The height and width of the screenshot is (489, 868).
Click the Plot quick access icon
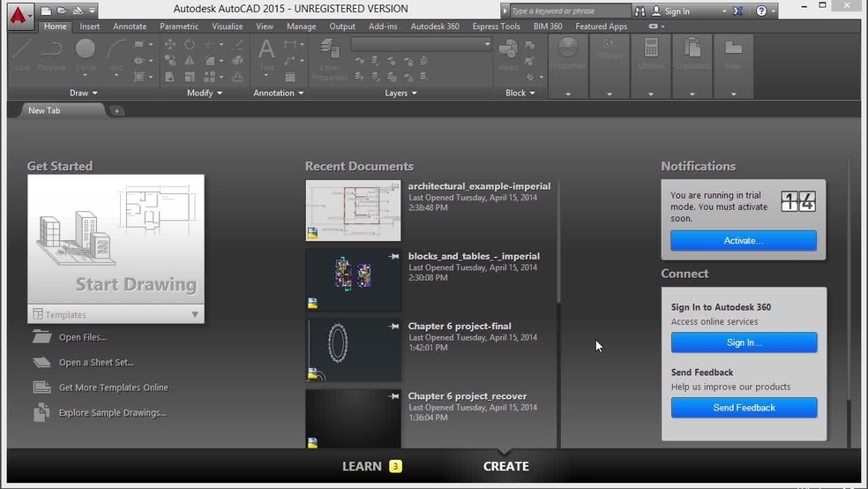tap(78, 11)
